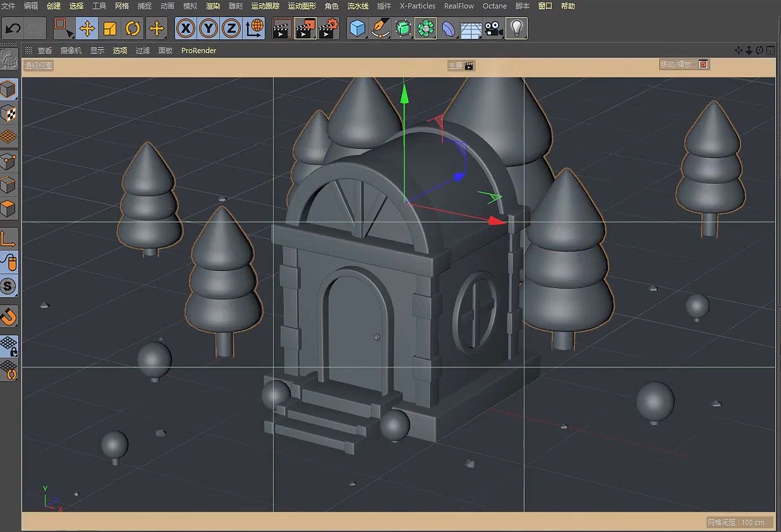
Task: Select the Rotate tool
Action: click(133, 28)
